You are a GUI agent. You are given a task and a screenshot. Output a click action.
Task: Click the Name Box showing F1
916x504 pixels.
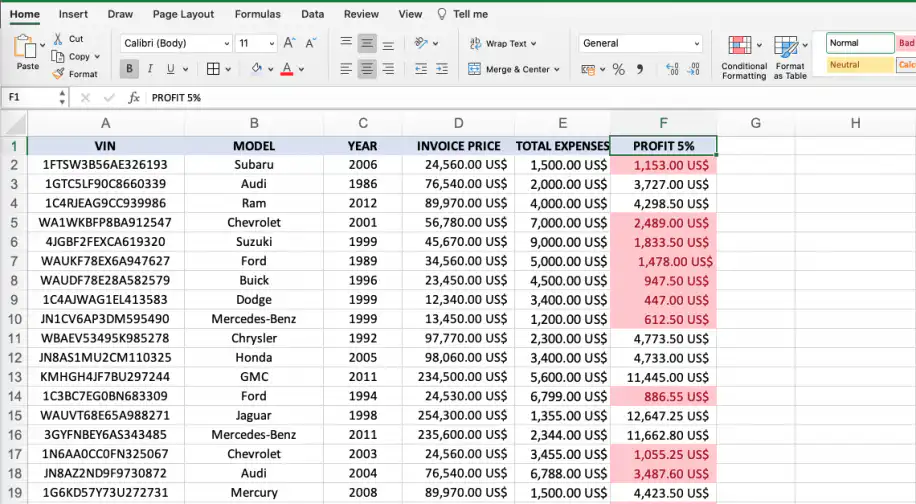coord(35,98)
